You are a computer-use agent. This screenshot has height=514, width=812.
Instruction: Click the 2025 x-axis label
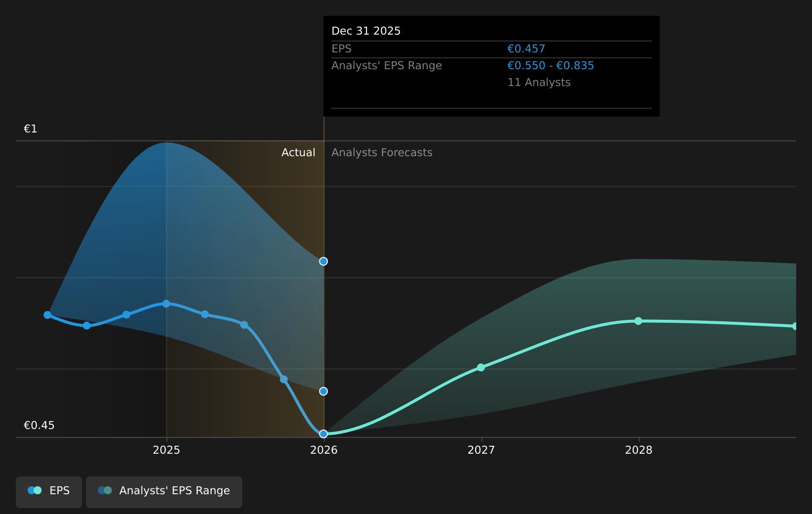tap(167, 450)
